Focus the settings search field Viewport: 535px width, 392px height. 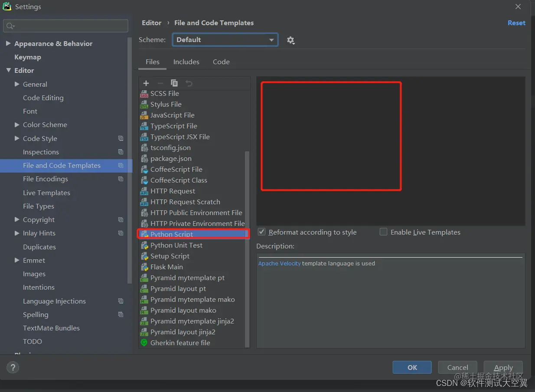click(x=66, y=26)
